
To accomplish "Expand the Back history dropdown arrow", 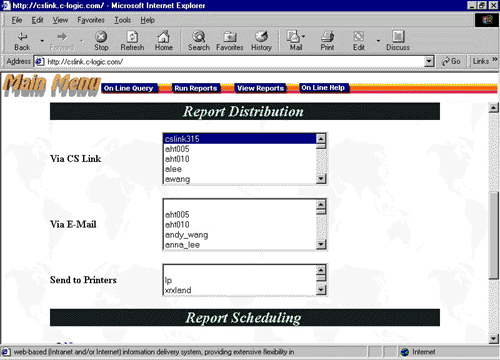I will (42, 41).
